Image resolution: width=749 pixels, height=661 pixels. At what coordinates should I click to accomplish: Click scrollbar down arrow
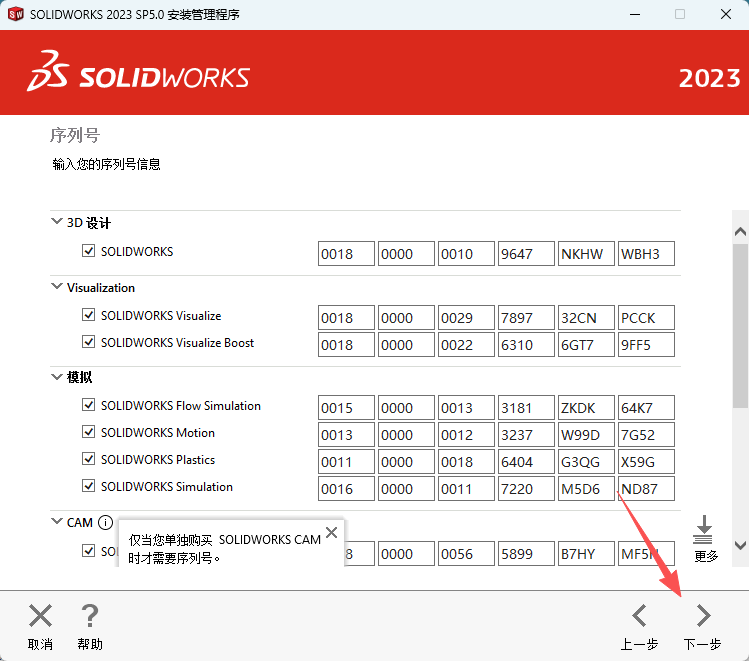740,545
